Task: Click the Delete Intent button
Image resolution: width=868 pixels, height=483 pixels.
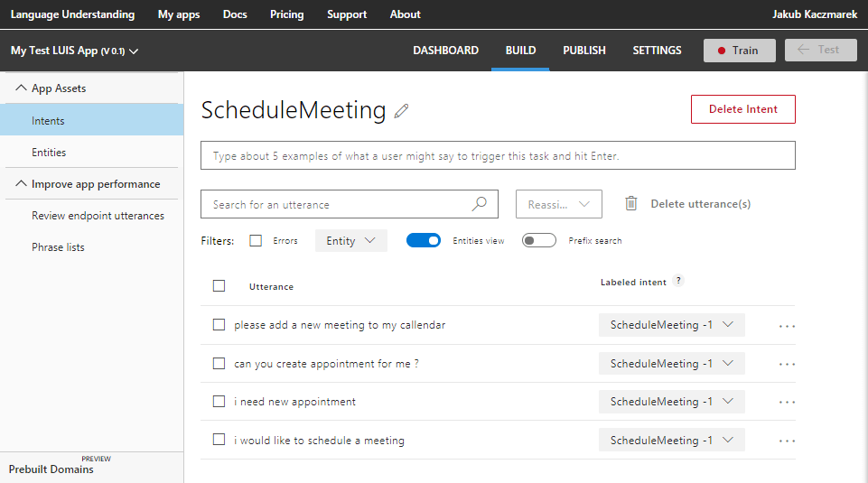Action: click(x=742, y=109)
